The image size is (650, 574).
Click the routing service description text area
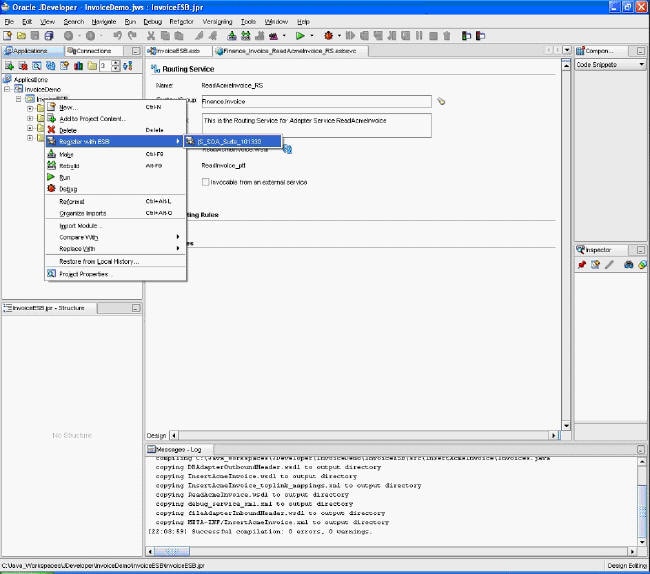pos(316,125)
